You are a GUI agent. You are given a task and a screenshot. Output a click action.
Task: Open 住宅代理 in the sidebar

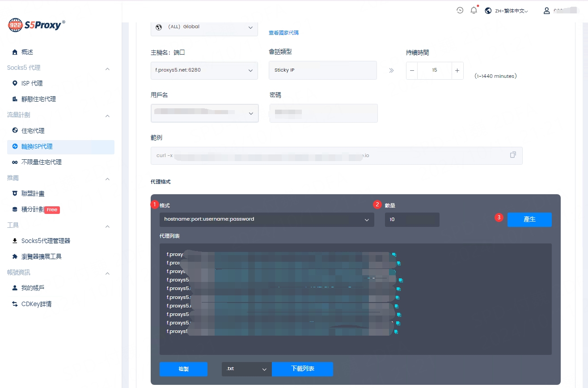(x=33, y=131)
